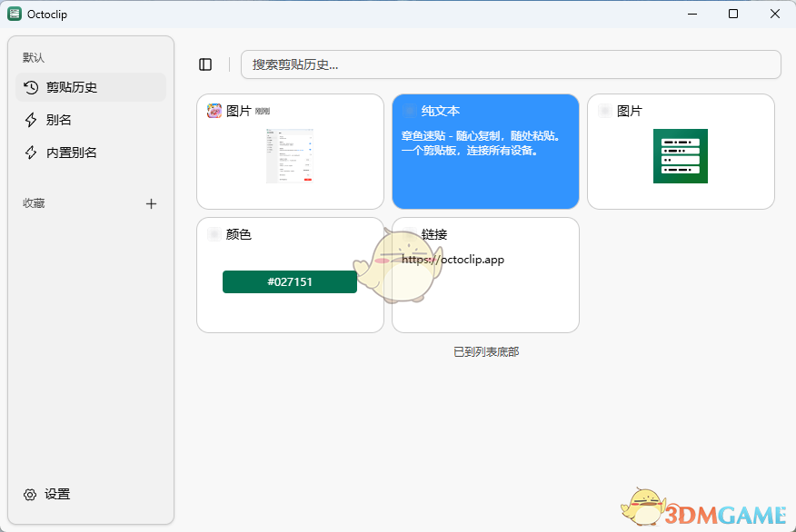Select the #027151 green color swatch
Screen dimensions: 796x532
[x=289, y=282]
